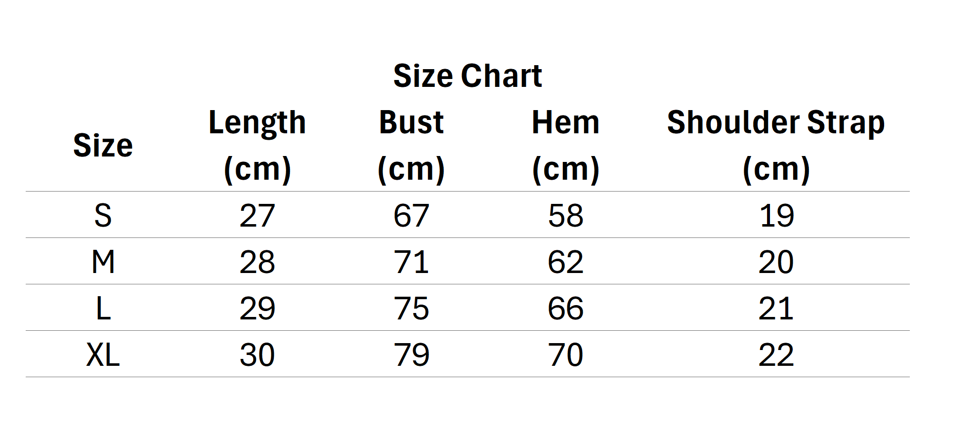The image size is (980, 430).
Task: Click bust value 71 for size M
Action: point(411,262)
